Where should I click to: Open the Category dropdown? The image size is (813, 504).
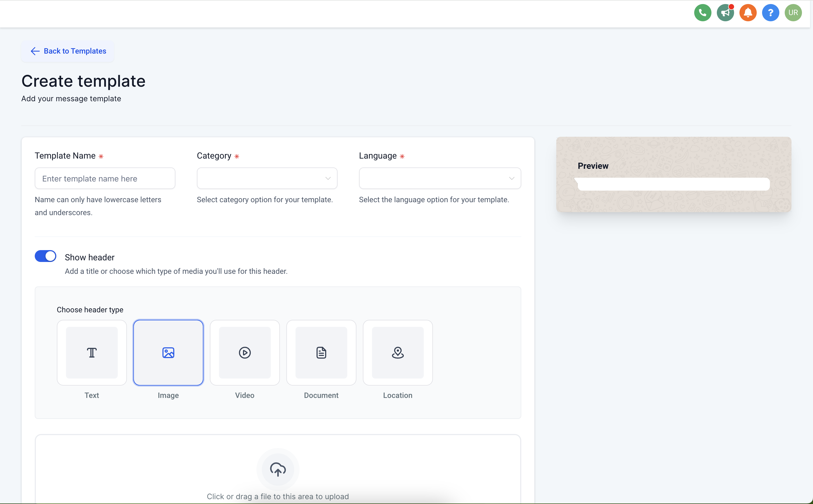[x=267, y=178]
